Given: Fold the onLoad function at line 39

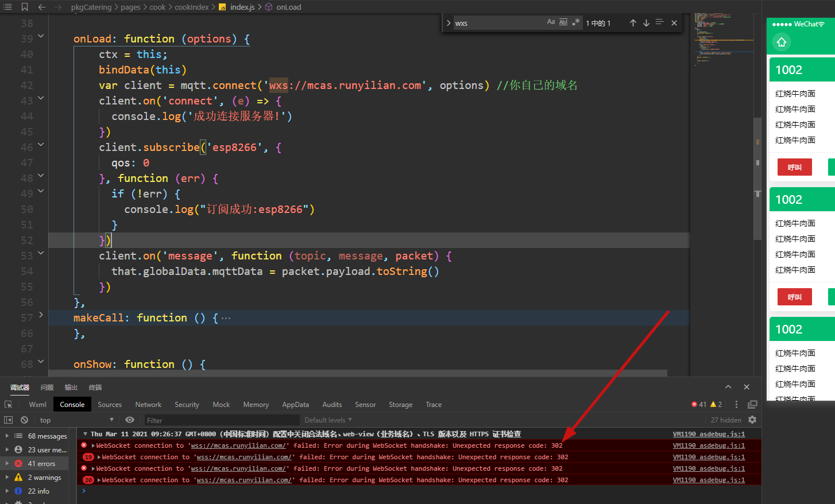Looking at the screenshot, I should click(x=41, y=36).
